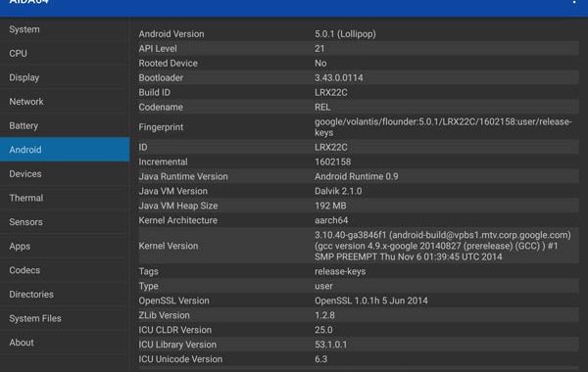Image resolution: width=588 pixels, height=372 pixels.
Task: Select the Kernel Version row label
Action: (169, 246)
